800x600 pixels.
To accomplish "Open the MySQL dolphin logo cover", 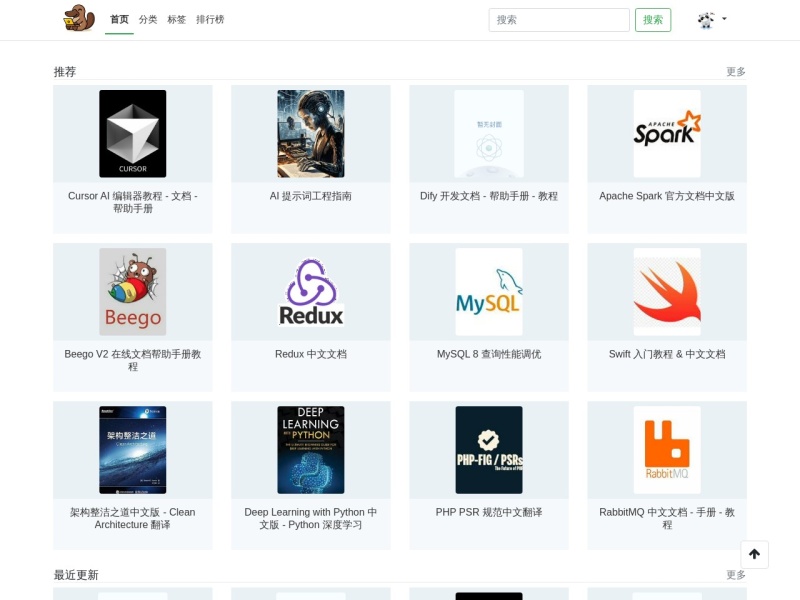I will (x=489, y=292).
